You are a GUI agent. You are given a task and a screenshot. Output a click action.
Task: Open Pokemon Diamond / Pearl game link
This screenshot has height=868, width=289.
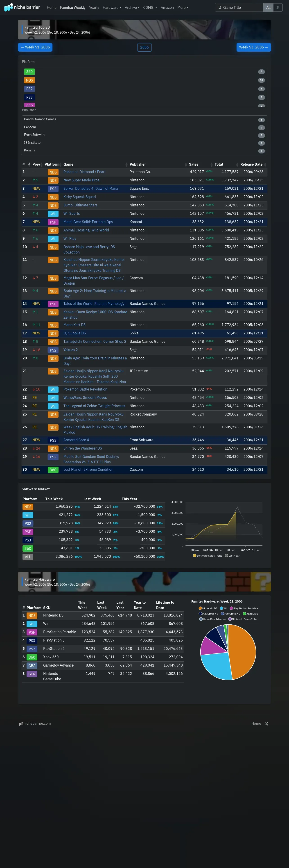[x=84, y=172]
